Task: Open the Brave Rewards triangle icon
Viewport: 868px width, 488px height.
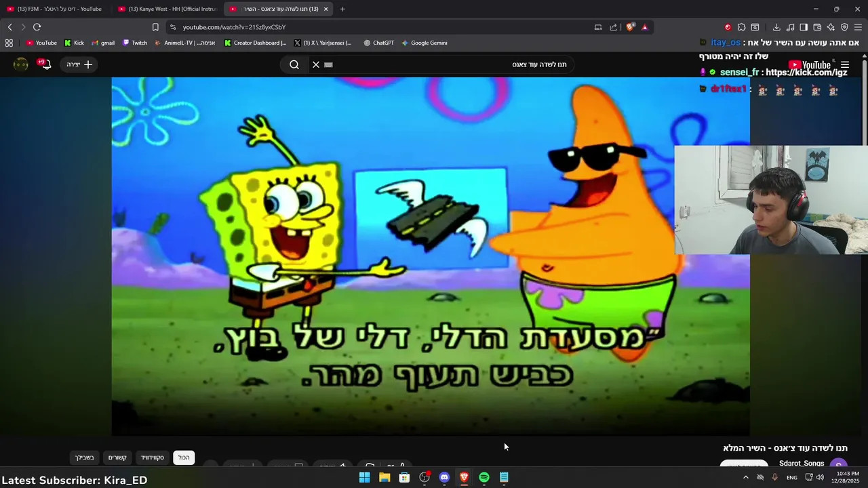Action: coord(644,27)
